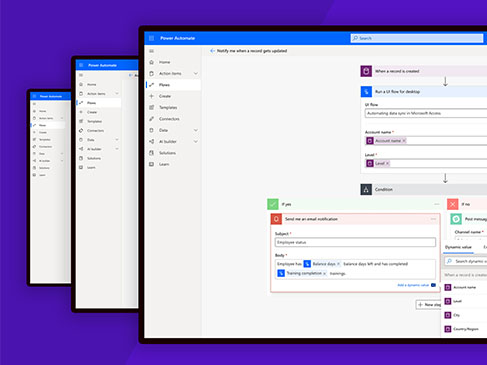
Task: Select the Flows icon in the front window
Action: click(151, 85)
